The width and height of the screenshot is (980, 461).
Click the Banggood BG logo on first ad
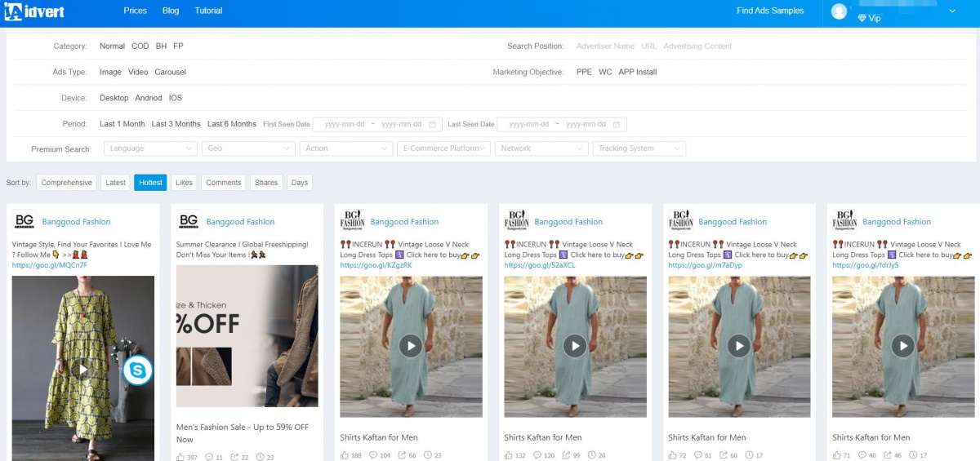coord(24,221)
